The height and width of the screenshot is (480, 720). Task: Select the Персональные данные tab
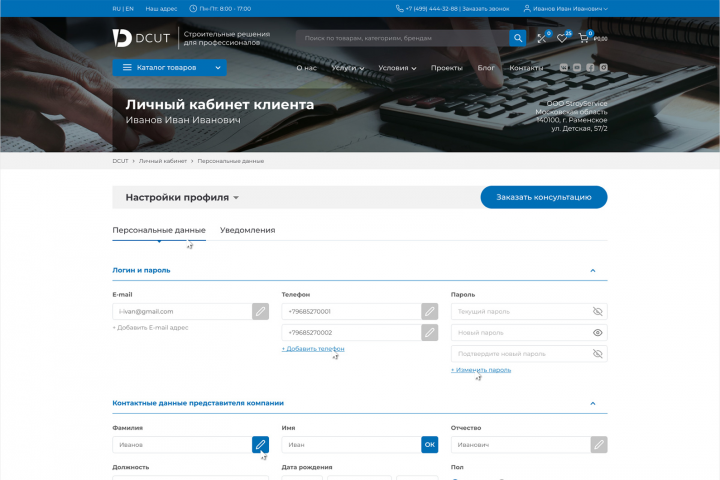point(159,230)
